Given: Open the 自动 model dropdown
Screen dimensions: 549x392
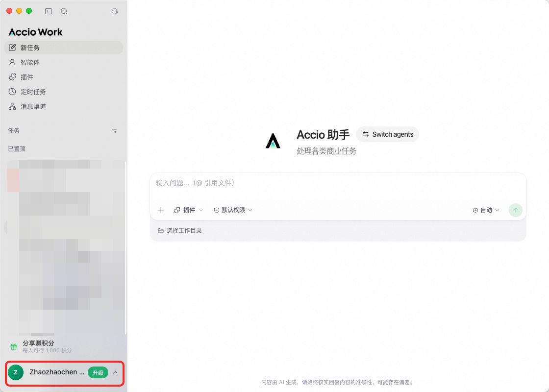Looking at the screenshot, I should (x=486, y=210).
